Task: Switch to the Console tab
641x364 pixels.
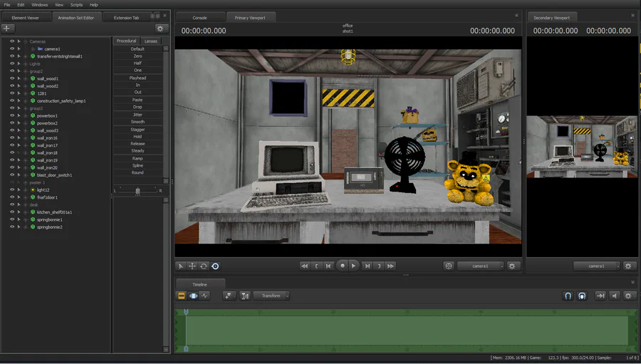Action: [x=200, y=18]
